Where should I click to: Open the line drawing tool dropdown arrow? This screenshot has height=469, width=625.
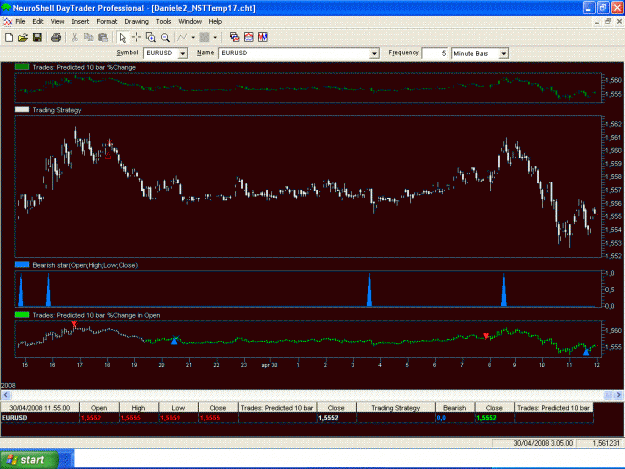[193, 37]
